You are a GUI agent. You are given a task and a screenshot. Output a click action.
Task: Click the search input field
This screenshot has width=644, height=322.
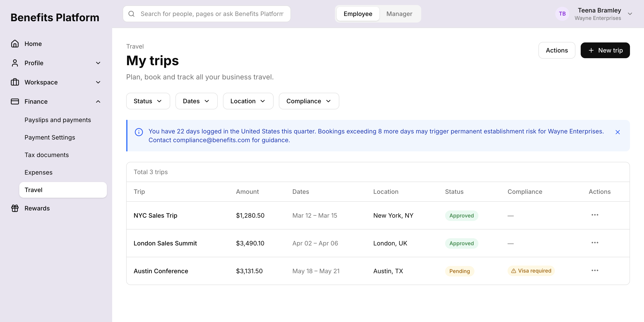[207, 14]
